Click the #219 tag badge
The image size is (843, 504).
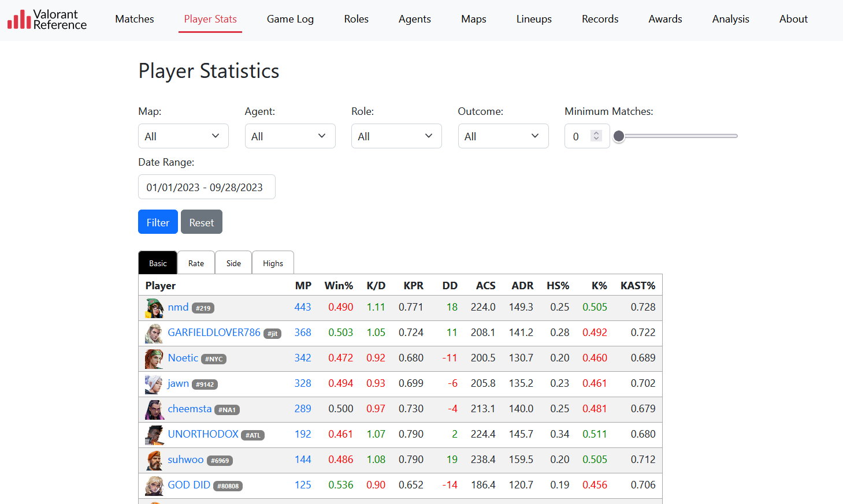coord(203,308)
